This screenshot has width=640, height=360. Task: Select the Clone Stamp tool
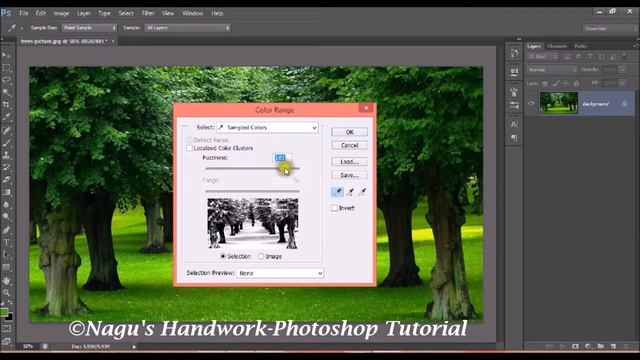tap(7, 155)
